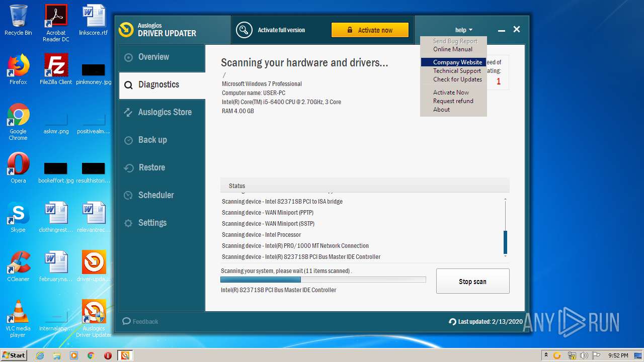Click the Feedback speech bubble icon

coord(126,321)
